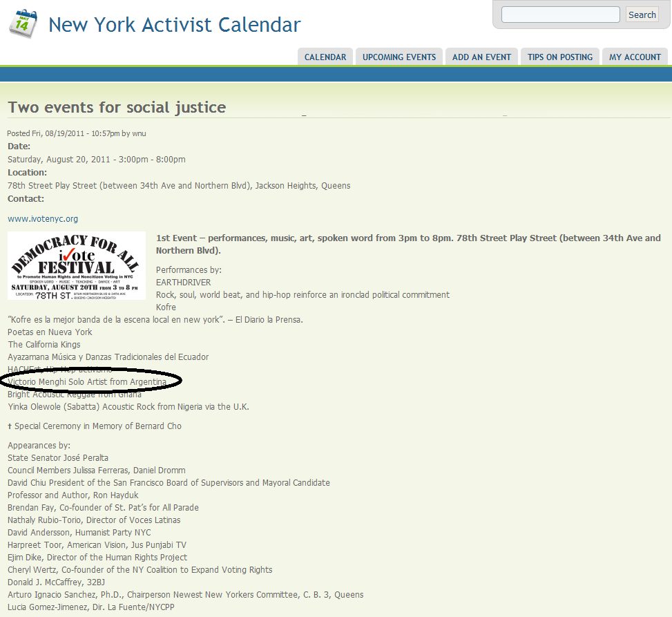Click the Two events for social justice heading
Image resolution: width=672 pixels, height=617 pixels.
click(x=117, y=107)
